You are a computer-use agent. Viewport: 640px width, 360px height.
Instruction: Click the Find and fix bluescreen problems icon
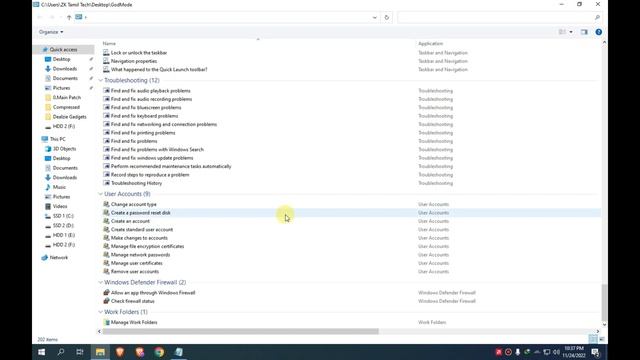(x=106, y=107)
